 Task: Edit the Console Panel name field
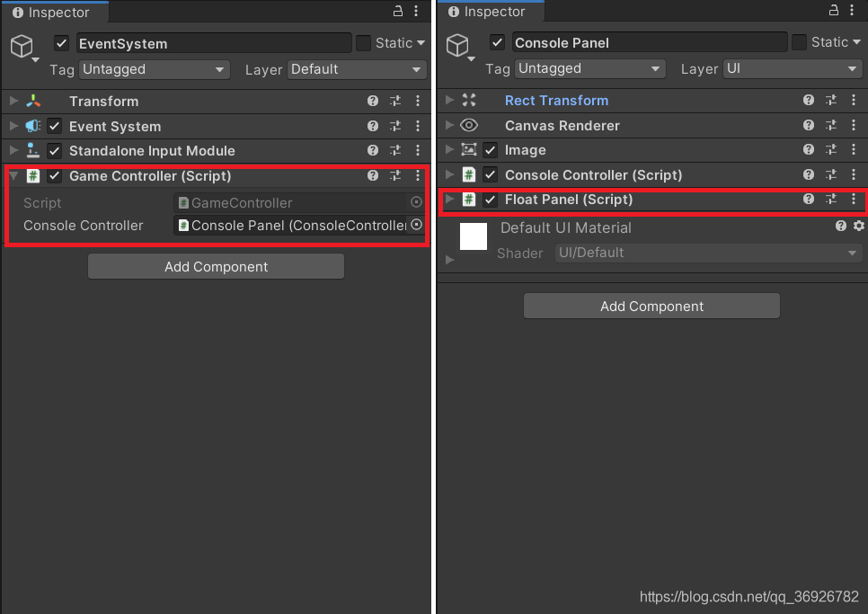coord(650,42)
